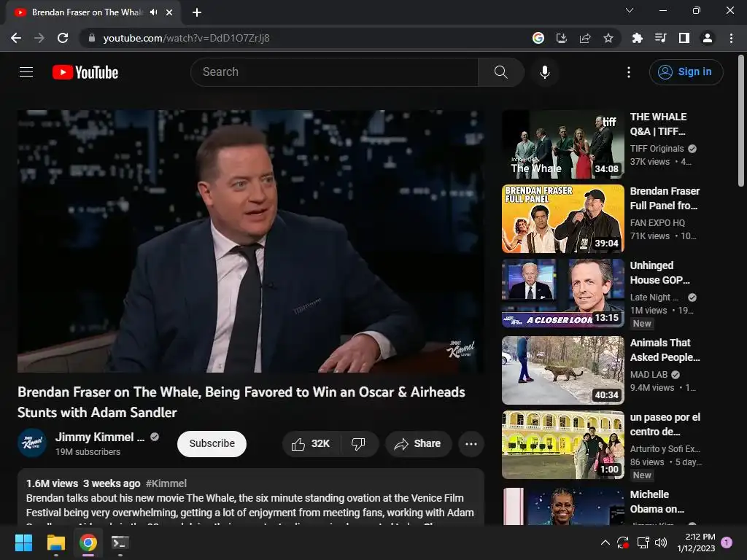Click the address bar URL
The width and height of the screenshot is (747, 560).
(186, 38)
